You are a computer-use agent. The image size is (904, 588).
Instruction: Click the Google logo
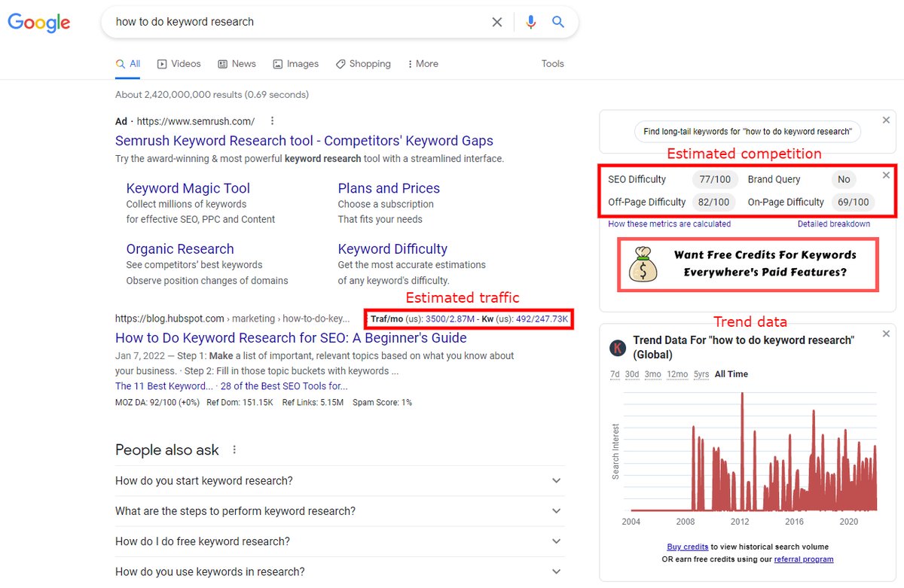pyautogui.click(x=39, y=23)
